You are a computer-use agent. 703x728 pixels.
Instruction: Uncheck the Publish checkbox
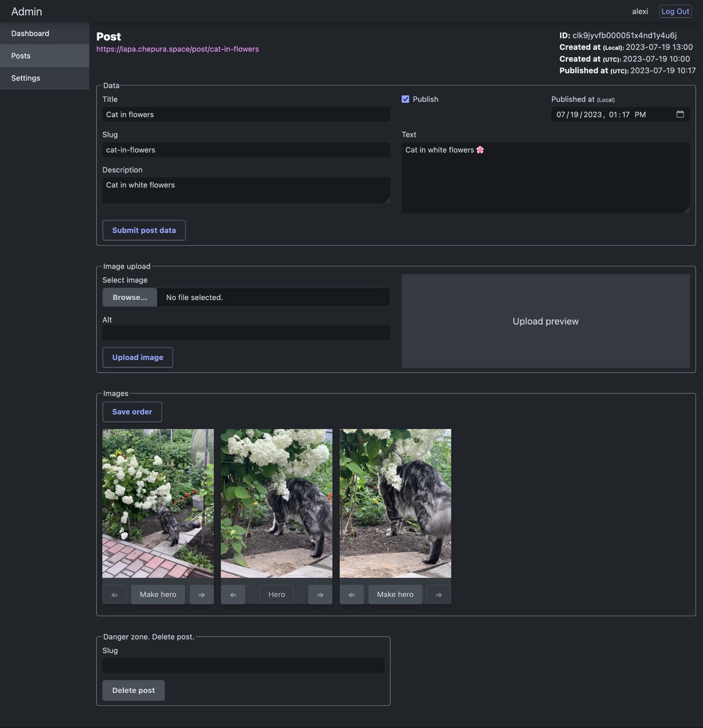[405, 98]
